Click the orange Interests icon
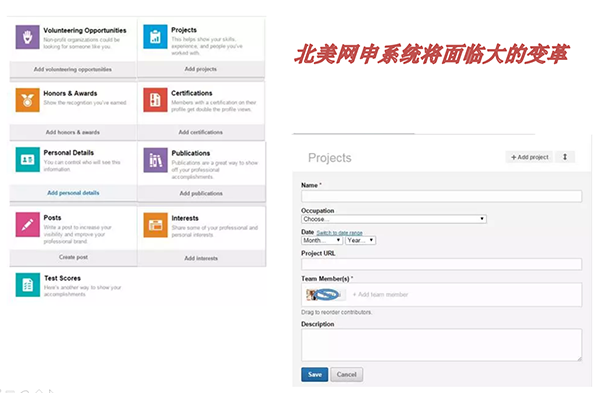This screenshot has width=600, height=393. [x=155, y=225]
